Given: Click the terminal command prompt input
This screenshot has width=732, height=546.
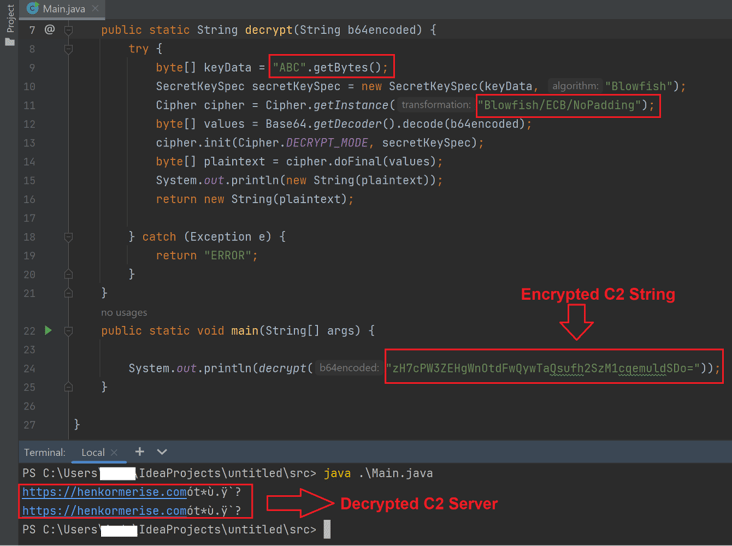Looking at the screenshot, I should 327,530.
